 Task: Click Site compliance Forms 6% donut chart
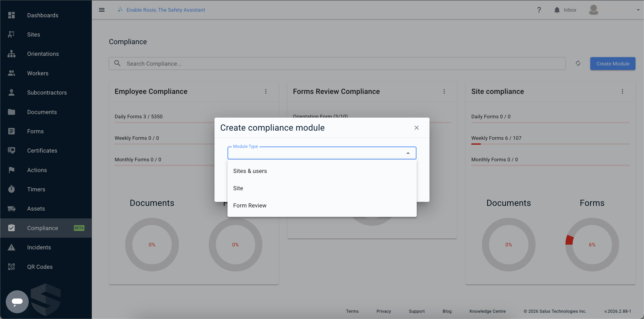click(592, 244)
